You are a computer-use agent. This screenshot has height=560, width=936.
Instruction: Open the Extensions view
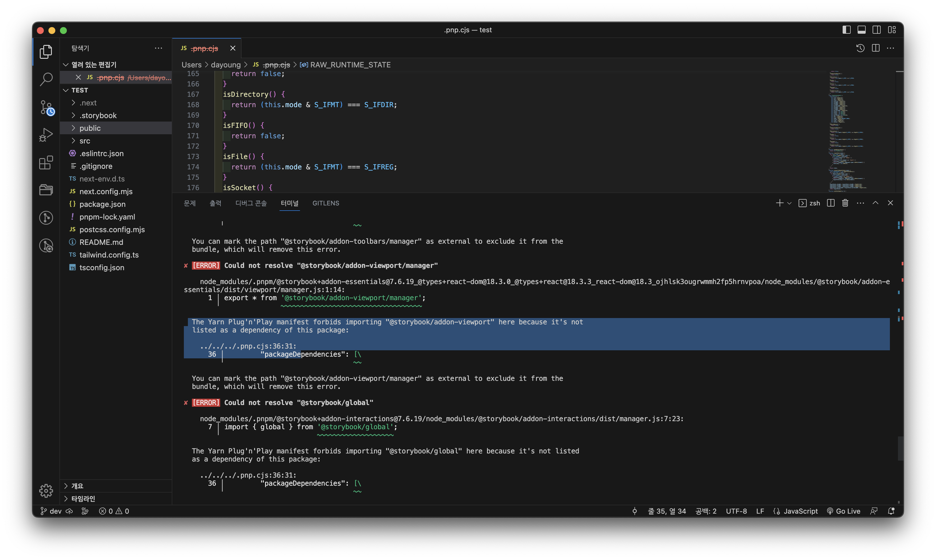[x=46, y=163]
